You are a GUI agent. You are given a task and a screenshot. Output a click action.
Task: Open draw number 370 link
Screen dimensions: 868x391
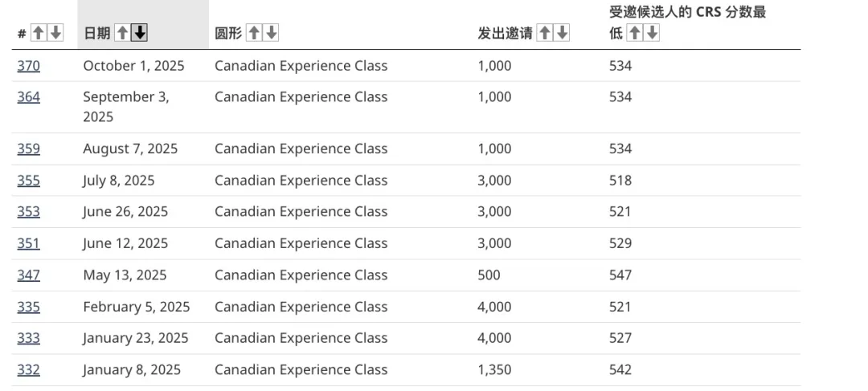pos(28,66)
